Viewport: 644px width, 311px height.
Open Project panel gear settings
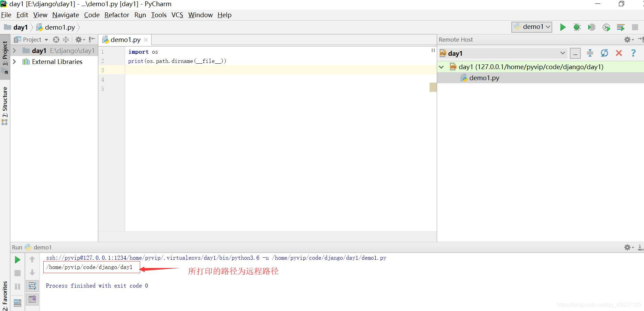(x=80, y=40)
